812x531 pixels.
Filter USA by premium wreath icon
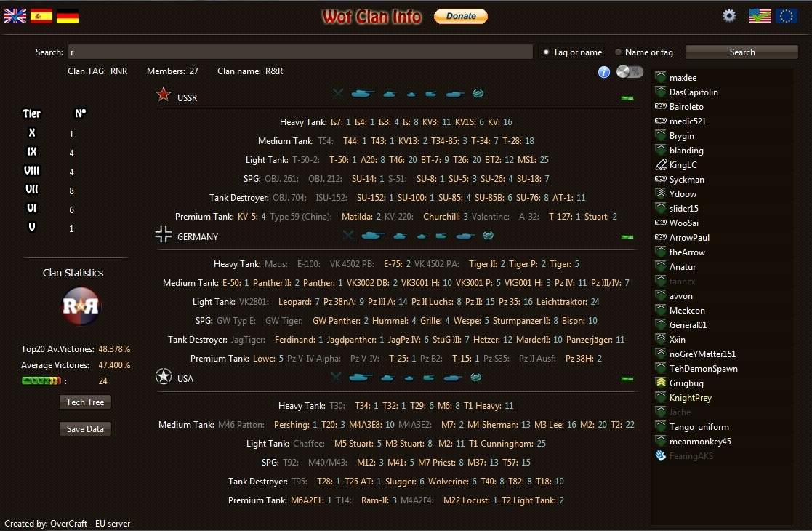(475, 377)
